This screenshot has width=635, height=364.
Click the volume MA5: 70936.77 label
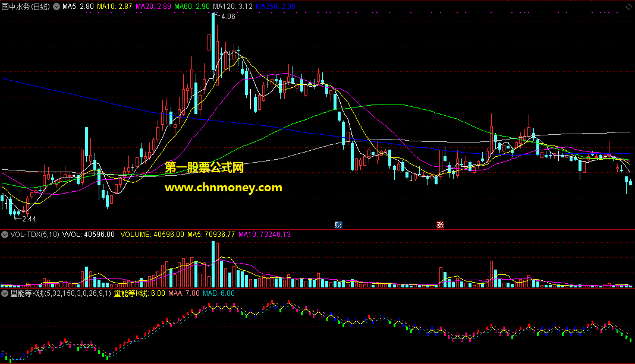[x=211, y=235]
